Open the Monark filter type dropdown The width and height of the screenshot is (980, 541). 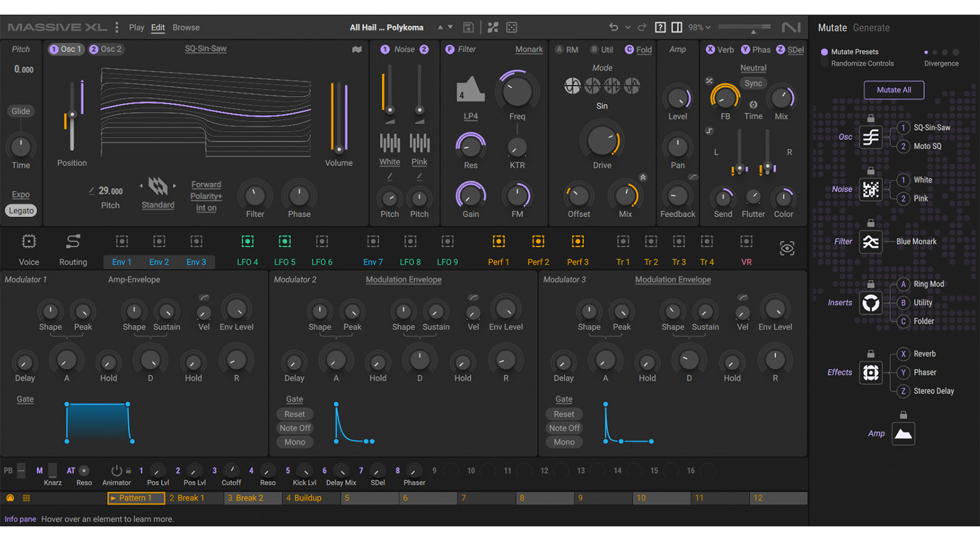tap(529, 49)
